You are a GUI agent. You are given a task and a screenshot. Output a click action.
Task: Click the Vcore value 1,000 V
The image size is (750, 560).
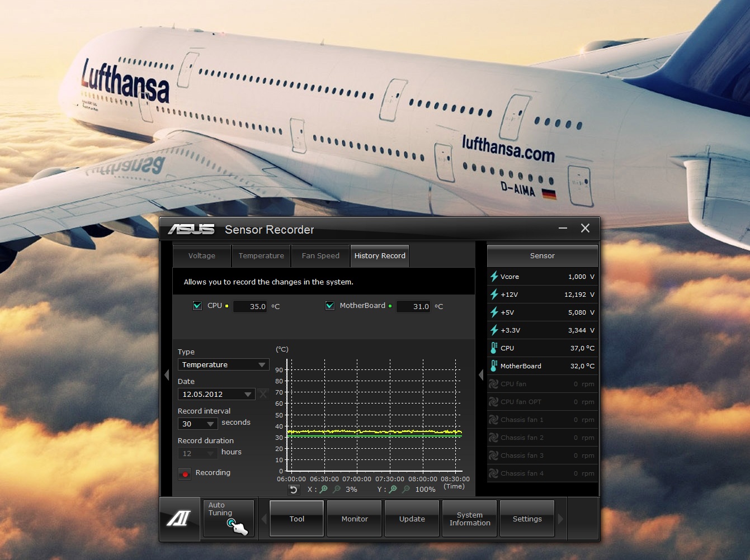(x=581, y=277)
